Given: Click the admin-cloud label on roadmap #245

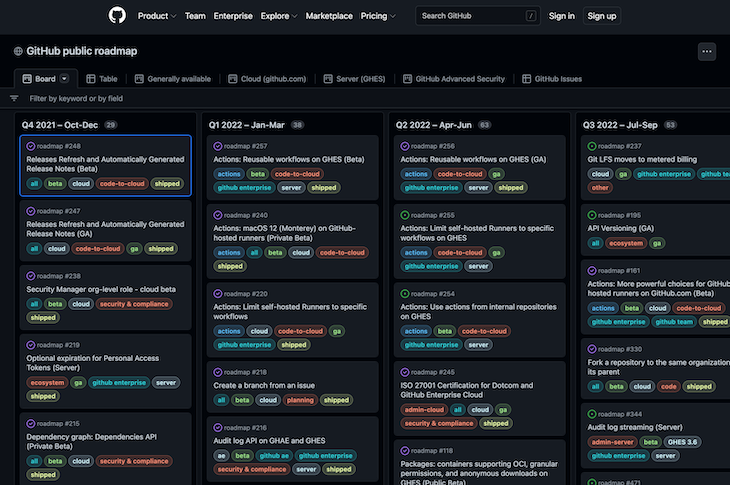Looking at the screenshot, I should (424, 410).
